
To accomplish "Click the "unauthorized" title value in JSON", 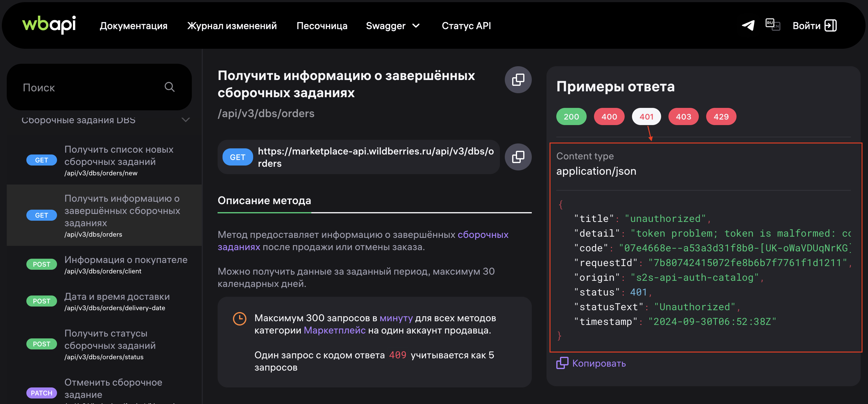I will (x=664, y=219).
